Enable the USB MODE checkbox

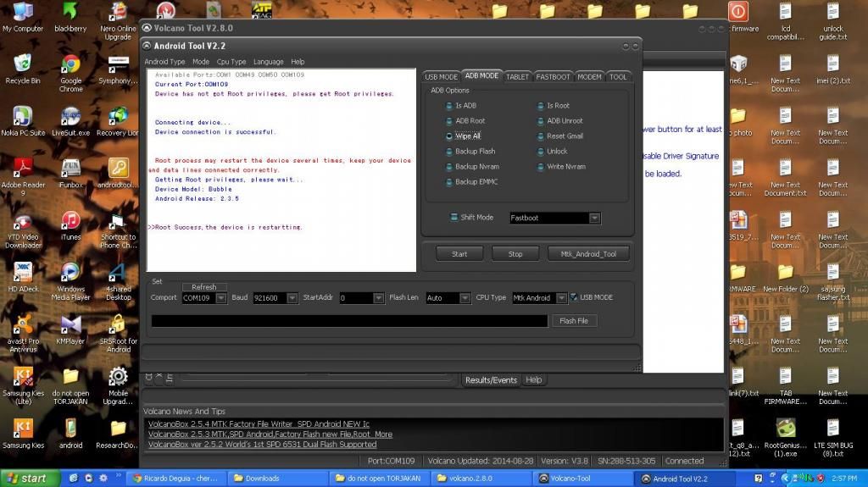pos(574,297)
